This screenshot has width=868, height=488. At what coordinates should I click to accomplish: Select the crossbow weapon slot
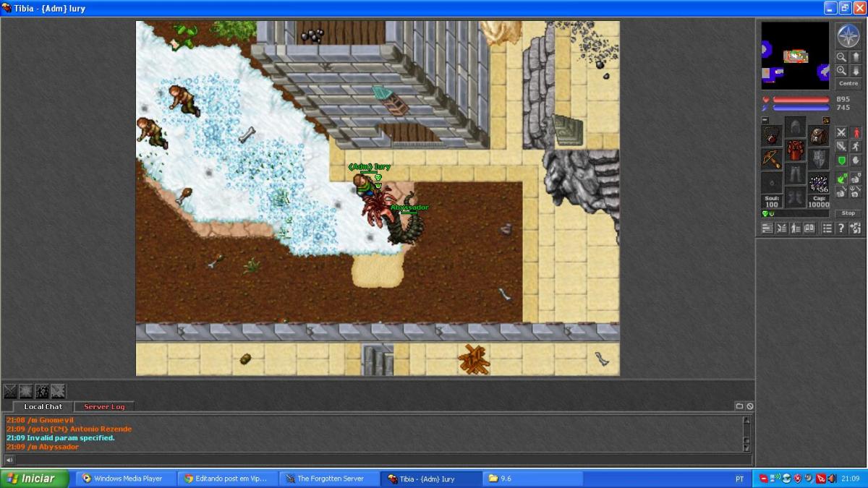tap(772, 159)
